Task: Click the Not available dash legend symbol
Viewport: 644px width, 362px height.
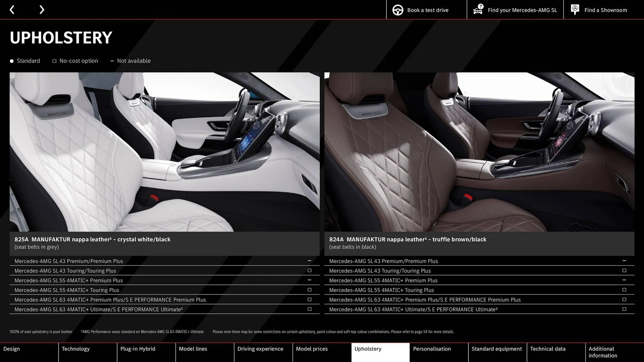Action: (112, 61)
